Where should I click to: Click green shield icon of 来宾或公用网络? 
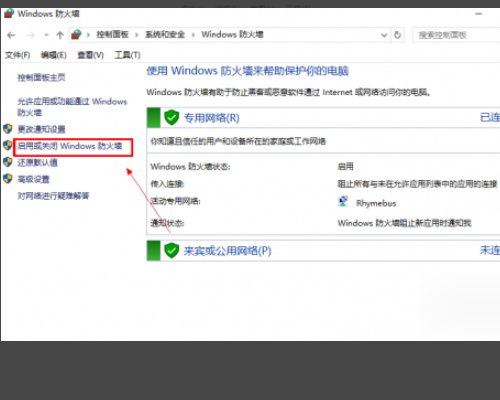pos(172,251)
